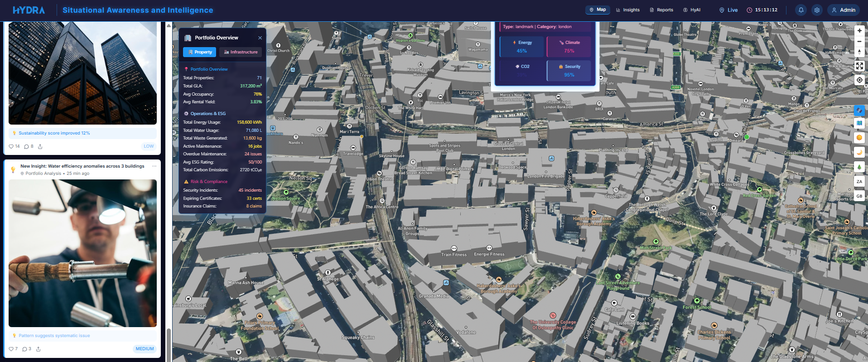This screenshot has height=362, width=868.
Task: Share the water efficiency insight post
Action: 39,349
